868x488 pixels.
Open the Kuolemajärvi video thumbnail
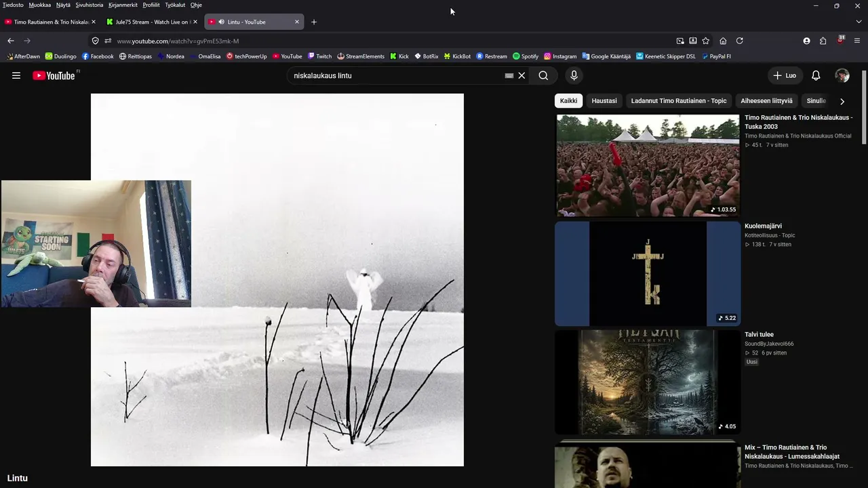[x=648, y=274]
